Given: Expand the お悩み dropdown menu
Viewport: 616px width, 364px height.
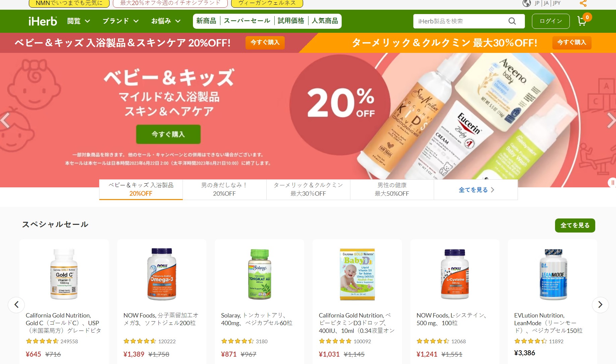Looking at the screenshot, I should pyautogui.click(x=166, y=21).
